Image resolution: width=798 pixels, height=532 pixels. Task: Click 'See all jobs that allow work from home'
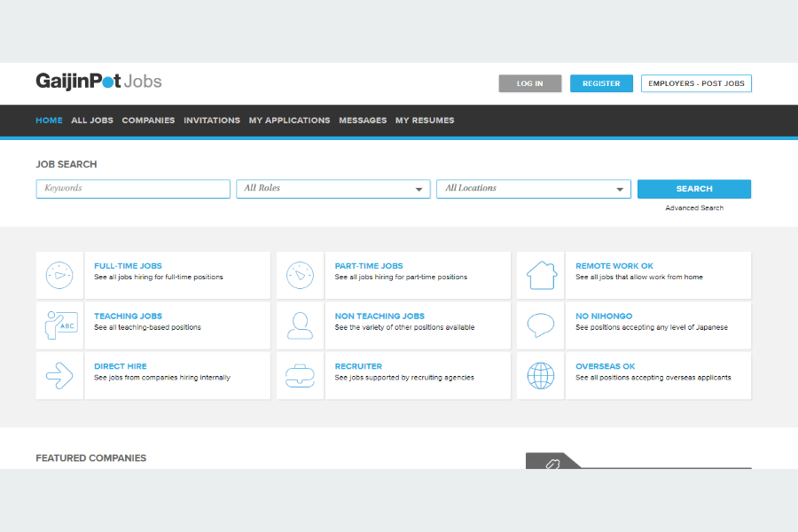(639, 278)
